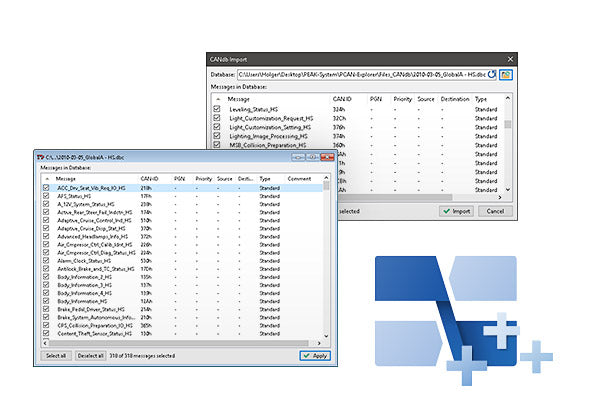Screen dimensions: 600x418
Task: Uncheck Levelling_Status_HS message checkbox
Action: (x=216, y=109)
